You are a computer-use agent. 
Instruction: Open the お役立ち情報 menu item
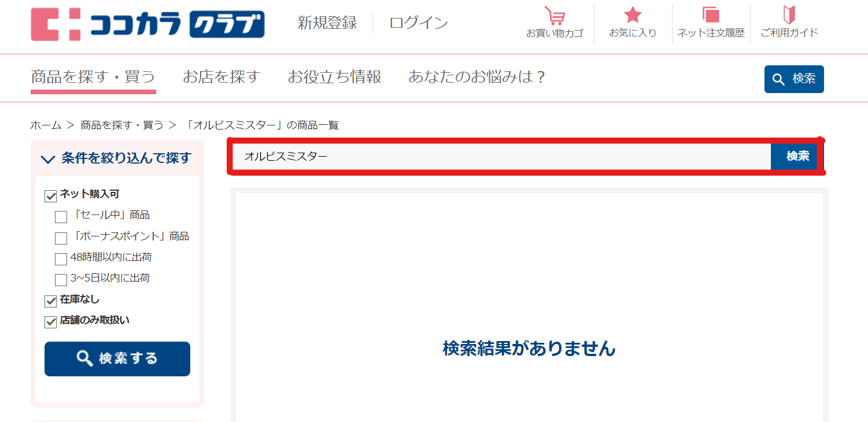coord(334,77)
